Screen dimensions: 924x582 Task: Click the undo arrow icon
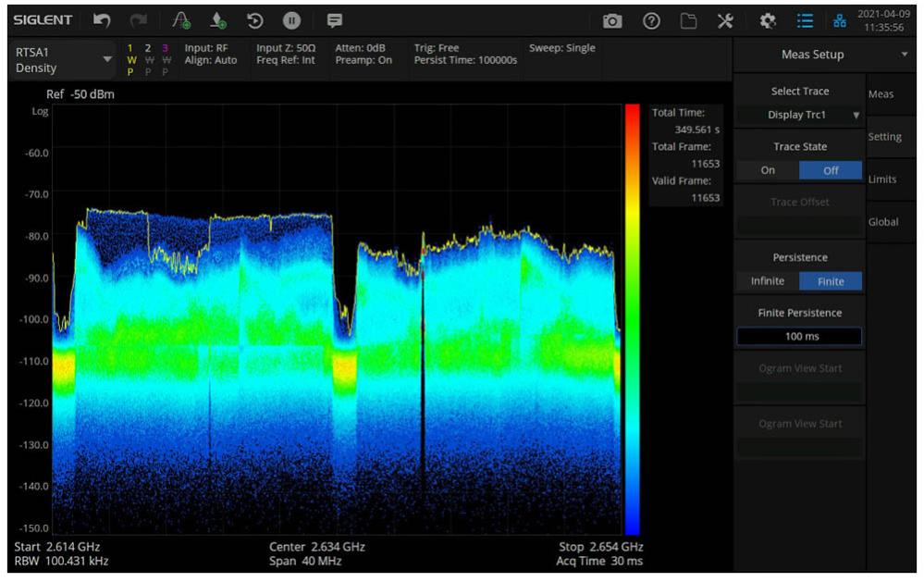click(103, 19)
